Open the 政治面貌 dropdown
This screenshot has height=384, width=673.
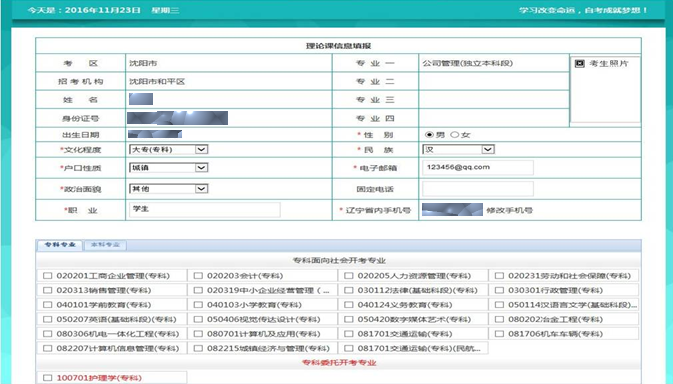pos(169,189)
